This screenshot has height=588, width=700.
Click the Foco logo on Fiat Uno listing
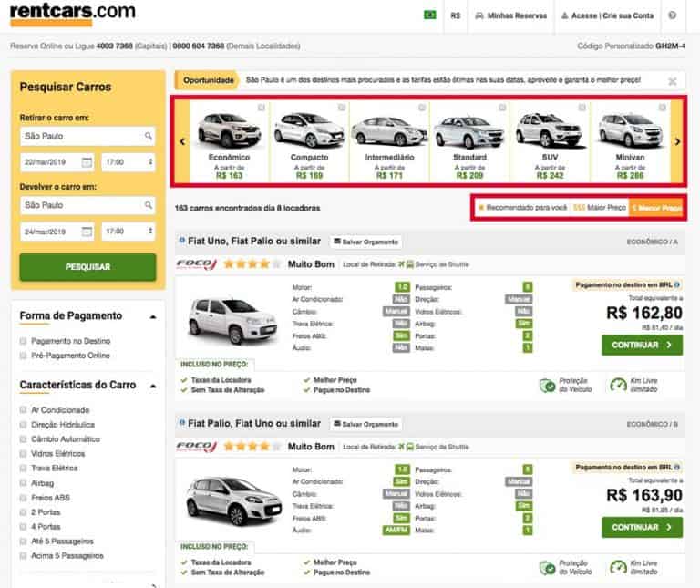pos(197,264)
